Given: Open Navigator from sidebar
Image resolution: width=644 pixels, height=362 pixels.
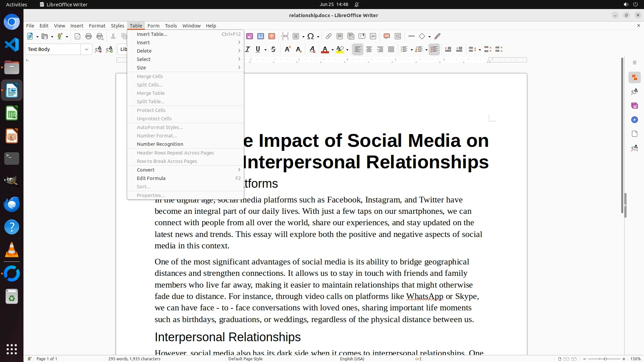Looking at the screenshot, I should click(x=634, y=120).
